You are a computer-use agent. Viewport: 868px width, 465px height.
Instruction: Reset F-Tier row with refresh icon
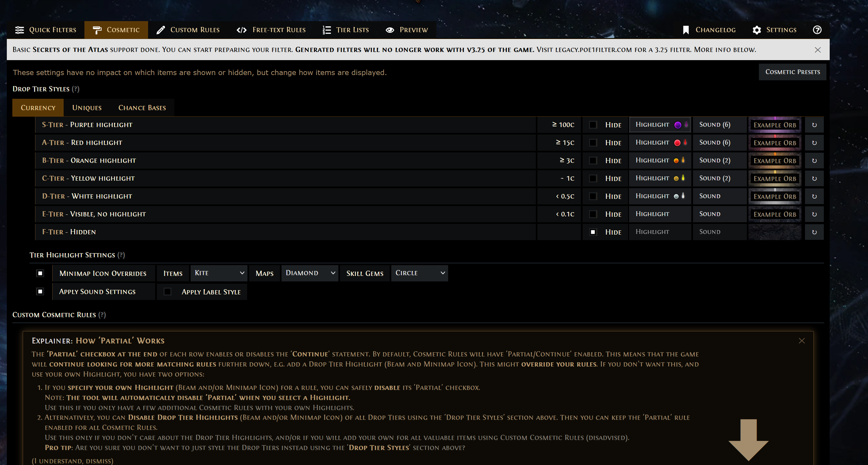[x=814, y=232]
